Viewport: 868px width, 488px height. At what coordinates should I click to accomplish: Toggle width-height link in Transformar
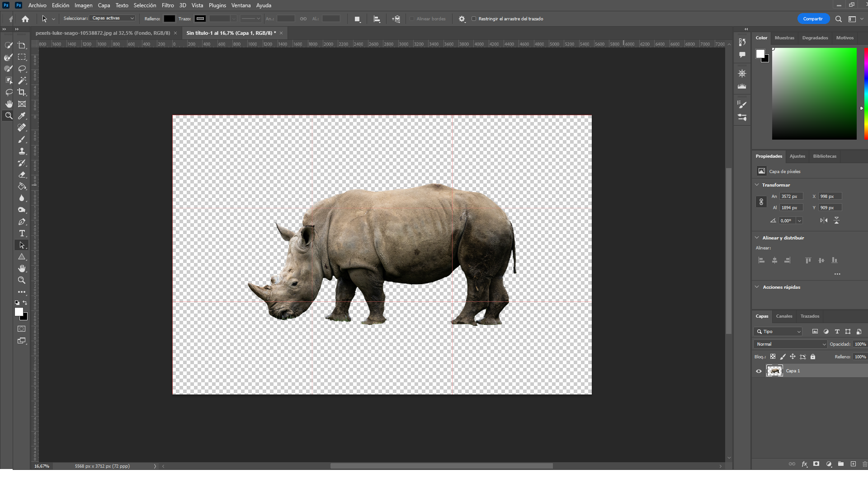click(x=761, y=202)
